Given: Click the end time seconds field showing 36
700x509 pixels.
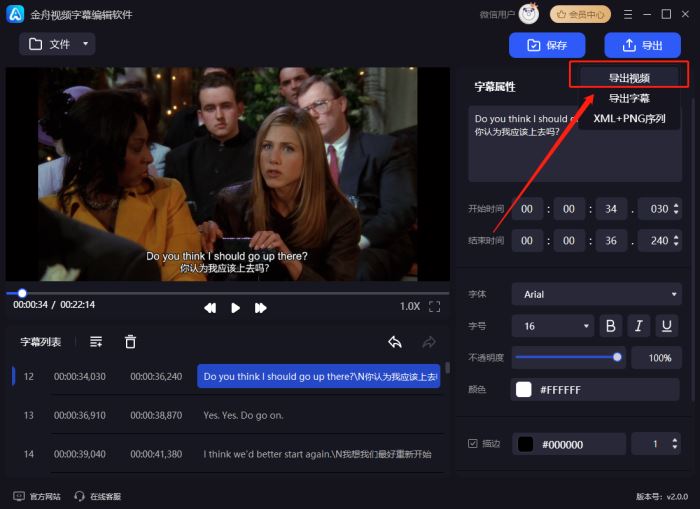Looking at the screenshot, I should tap(611, 241).
